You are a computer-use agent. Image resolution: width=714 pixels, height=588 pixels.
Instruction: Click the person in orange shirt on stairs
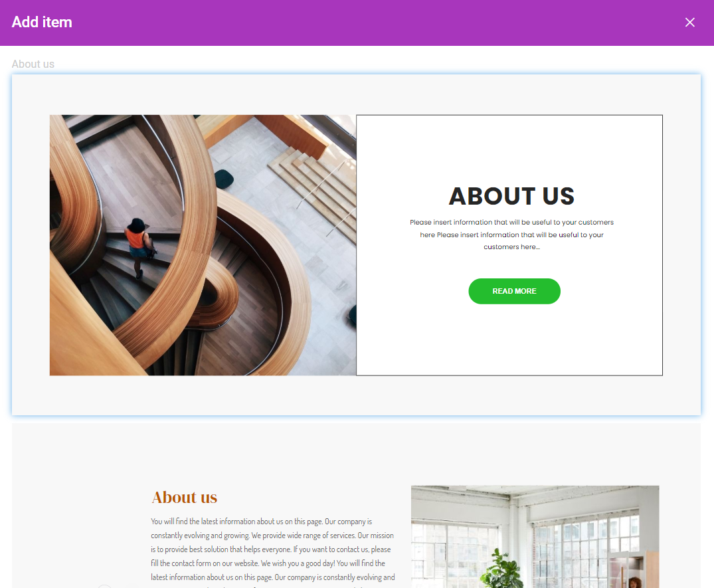point(139,246)
